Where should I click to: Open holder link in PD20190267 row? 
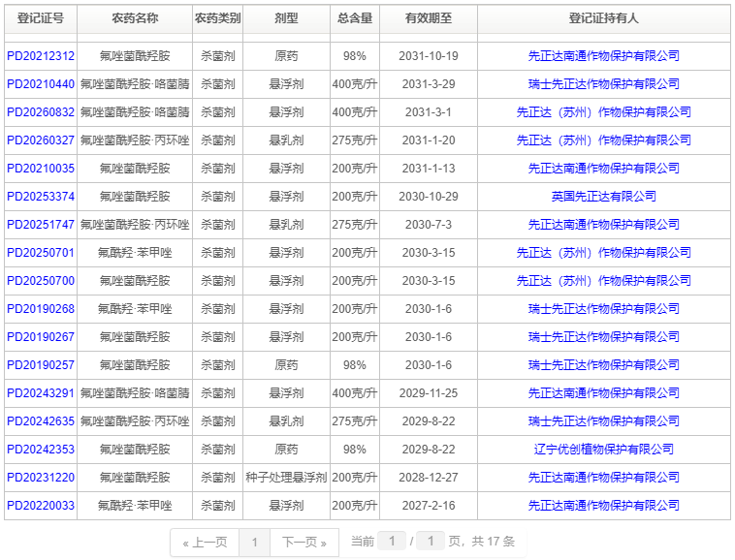click(x=604, y=337)
